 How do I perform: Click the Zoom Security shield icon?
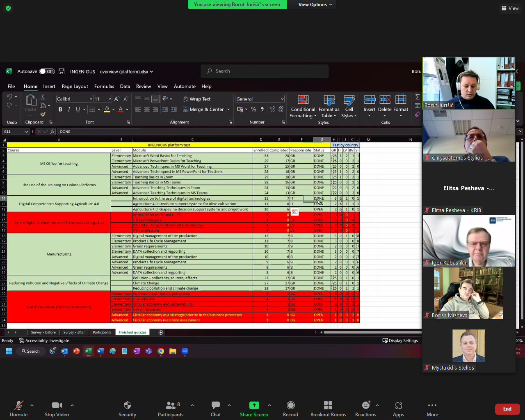[128, 405]
